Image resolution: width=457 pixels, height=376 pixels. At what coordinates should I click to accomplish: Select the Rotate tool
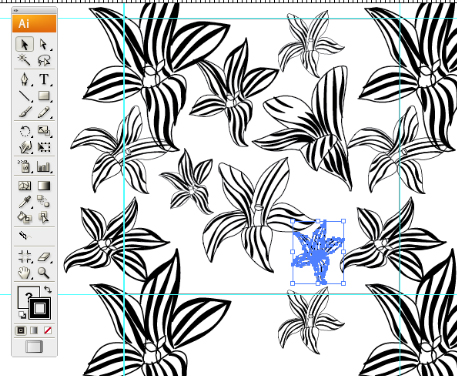24,131
